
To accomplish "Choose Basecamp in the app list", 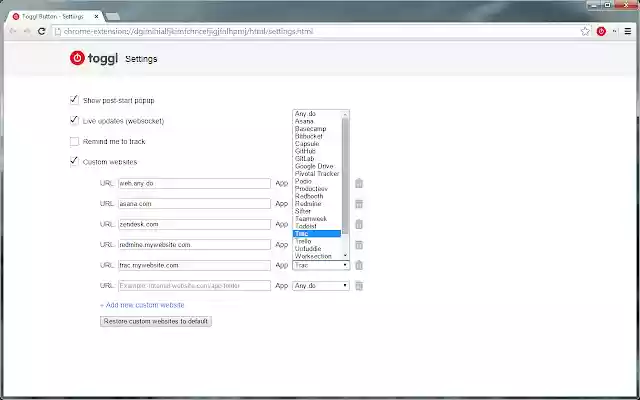I will [317, 129].
